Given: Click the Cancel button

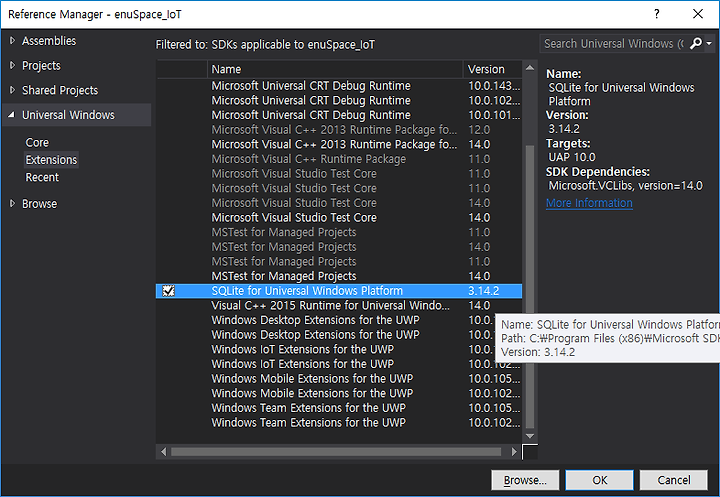Looking at the screenshot, I should (x=674, y=480).
